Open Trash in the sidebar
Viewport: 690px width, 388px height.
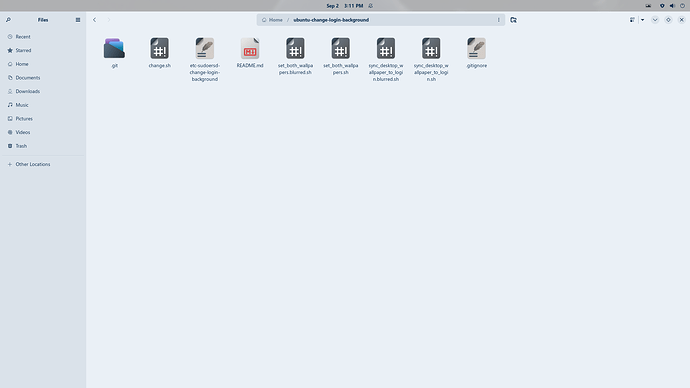coord(43,146)
